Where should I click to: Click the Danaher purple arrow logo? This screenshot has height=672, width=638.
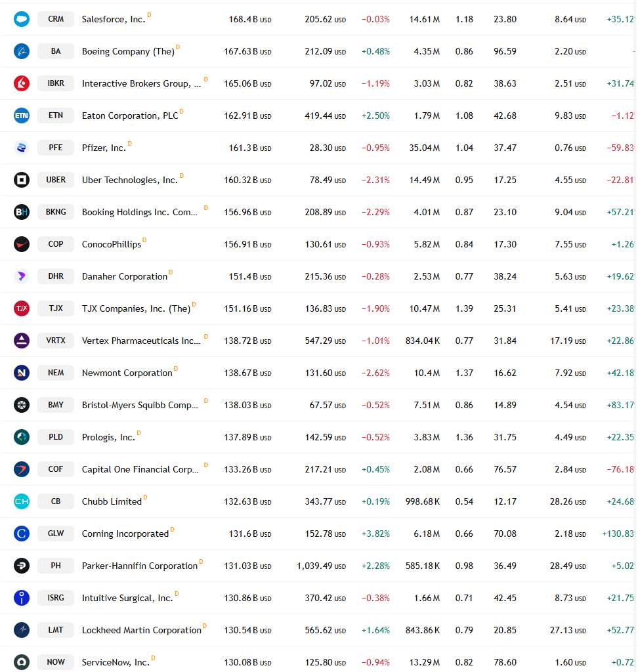[22, 276]
